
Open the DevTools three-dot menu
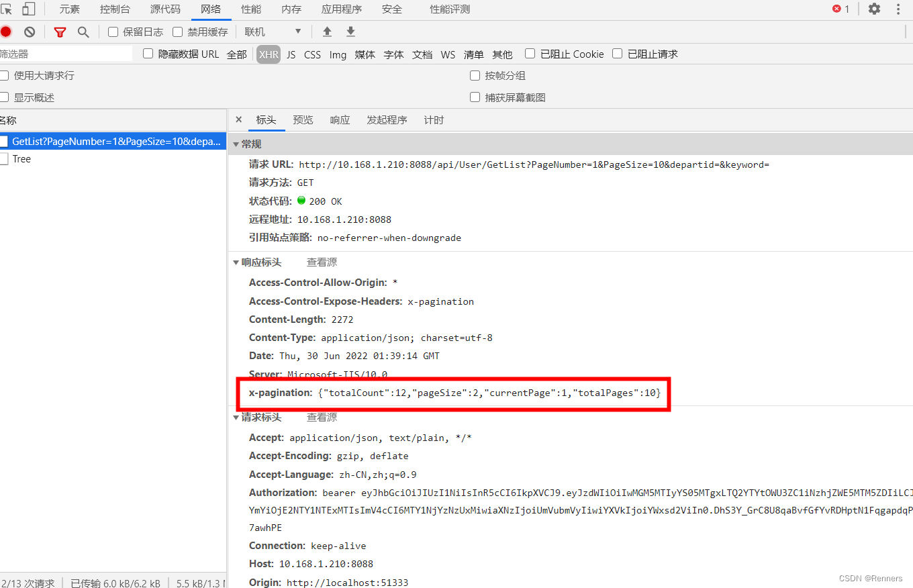click(898, 9)
